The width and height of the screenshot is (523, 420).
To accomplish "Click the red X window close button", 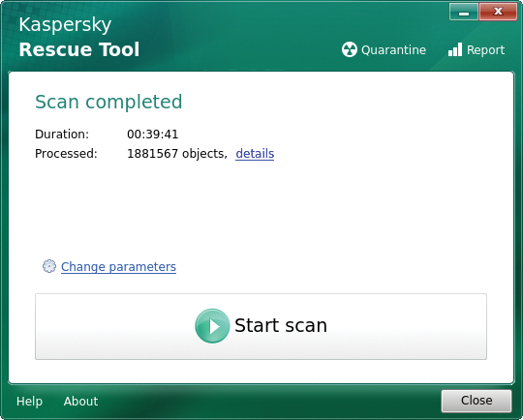I will [498, 13].
